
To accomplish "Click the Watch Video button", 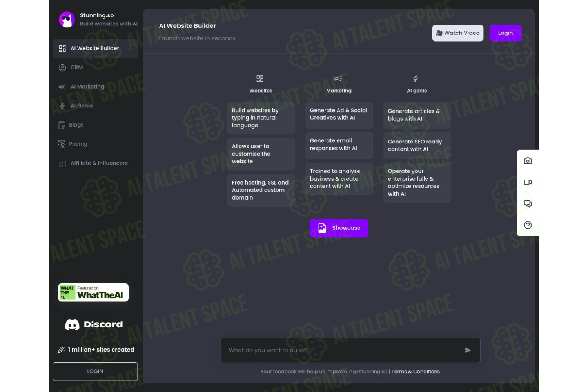I will click(458, 33).
